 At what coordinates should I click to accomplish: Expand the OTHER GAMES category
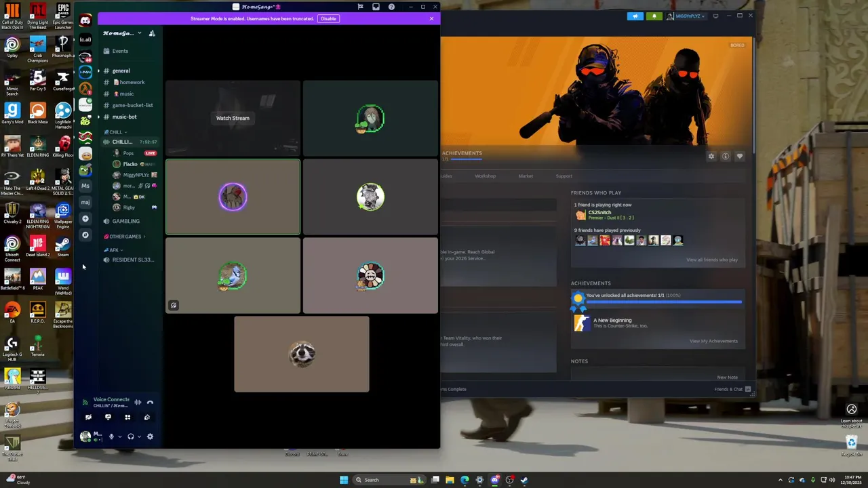(x=125, y=237)
